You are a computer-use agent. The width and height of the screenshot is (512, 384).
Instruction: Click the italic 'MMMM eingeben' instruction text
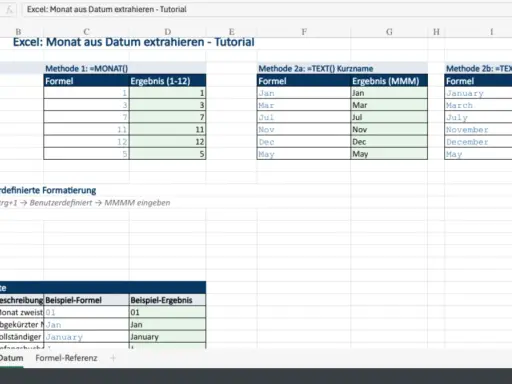(137, 203)
